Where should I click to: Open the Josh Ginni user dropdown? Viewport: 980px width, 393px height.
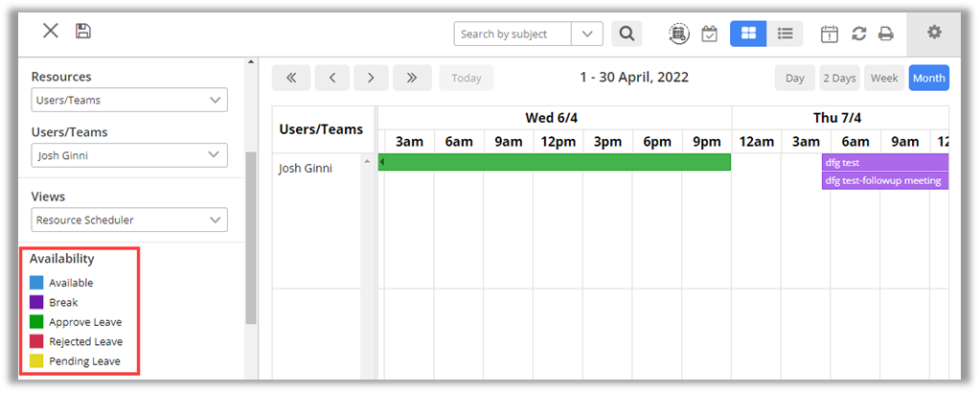point(129,155)
